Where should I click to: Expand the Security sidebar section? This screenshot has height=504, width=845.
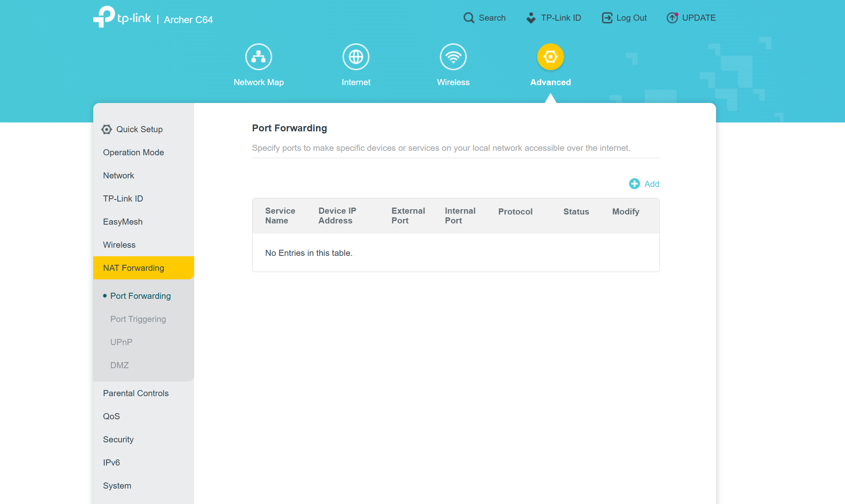pyautogui.click(x=118, y=440)
